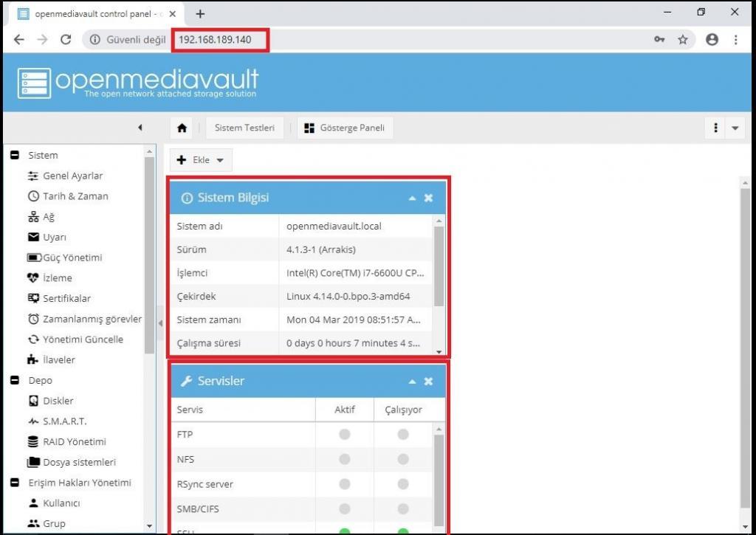Click RSync server Aktif indicator
Screen dimensions: 756x535
pos(344,484)
